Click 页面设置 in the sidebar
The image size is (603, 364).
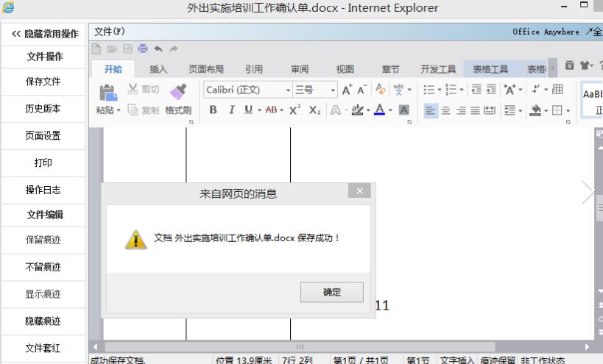pyautogui.click(x=43, y=135)
